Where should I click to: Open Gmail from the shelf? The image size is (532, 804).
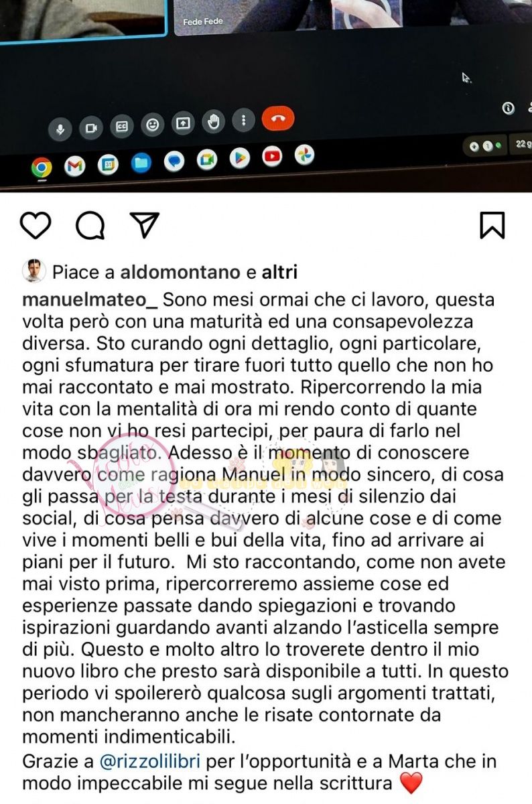point(74,166)
